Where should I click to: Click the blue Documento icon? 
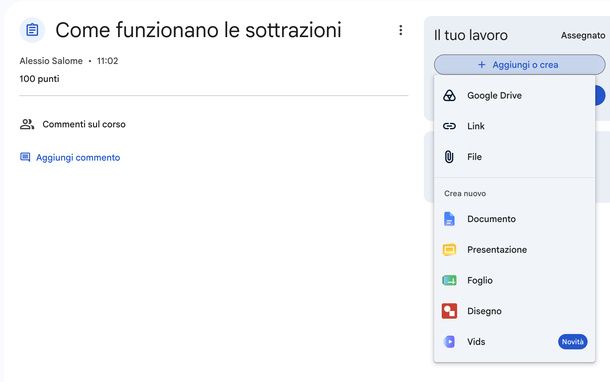point(449,219)
